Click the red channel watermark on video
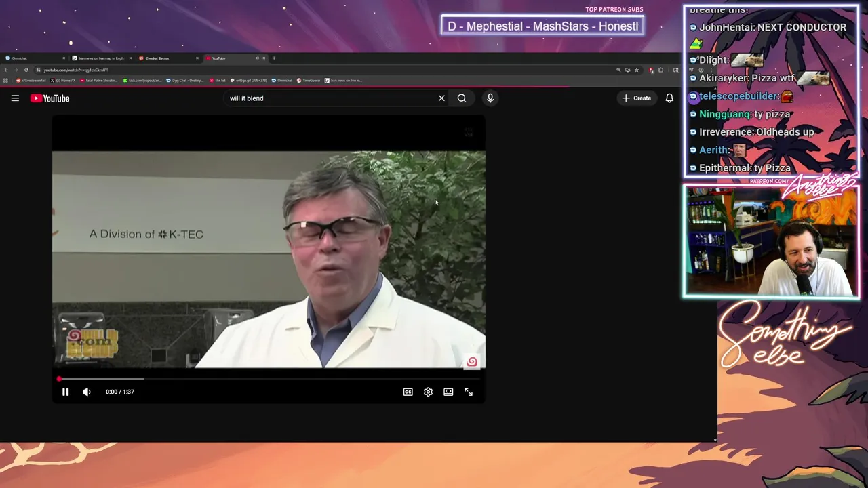 [x=472, y=361]
